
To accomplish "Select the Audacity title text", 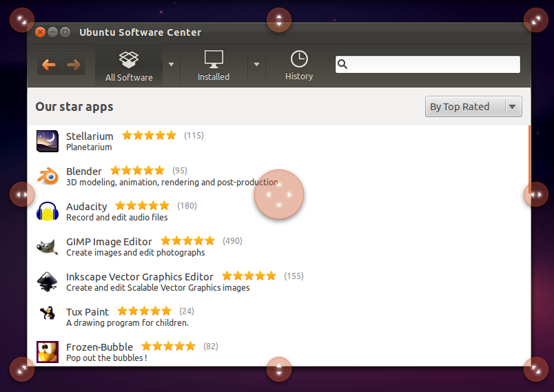I will (x=87, y=207).
